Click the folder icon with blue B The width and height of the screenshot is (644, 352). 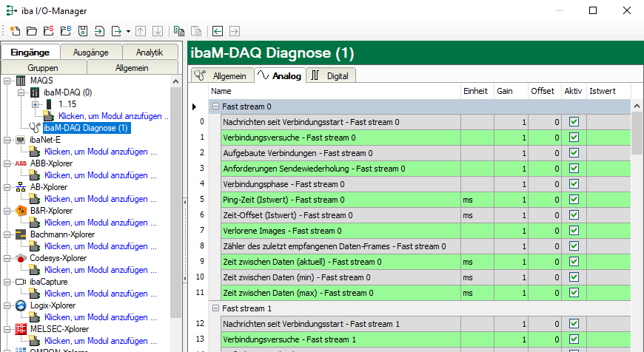(x=65, y=31)
